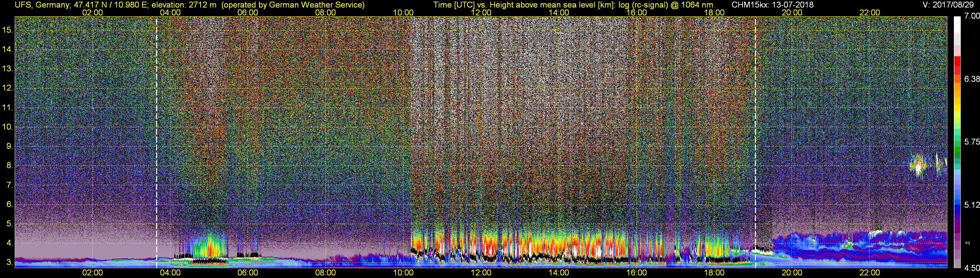Click '(operated by German Weather Service)' text
The image size is (980, 278).
(293, 5)
